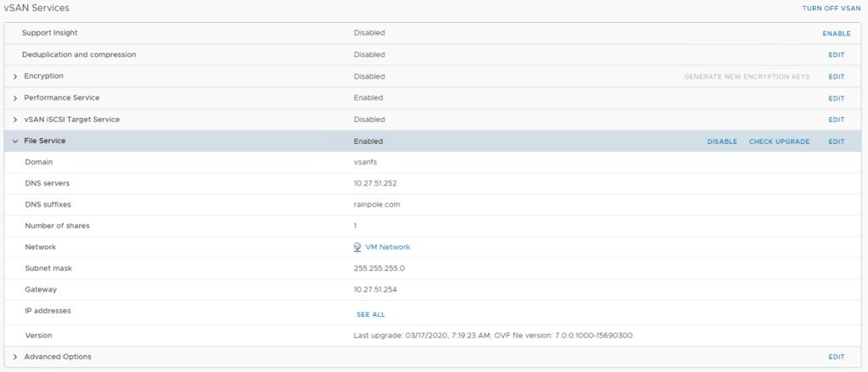Click Generate New Encryption Keys
Viewport: 868px width, 372px height.
(747, 76)
